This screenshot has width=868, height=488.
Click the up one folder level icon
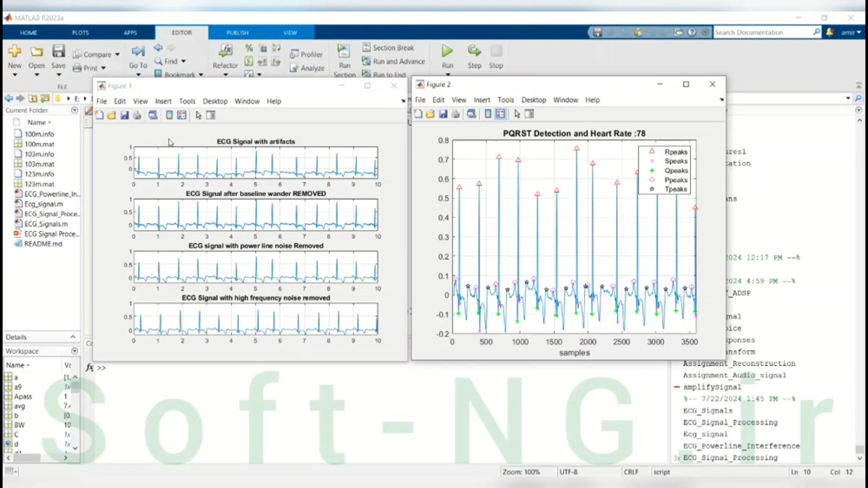[33, 98]
